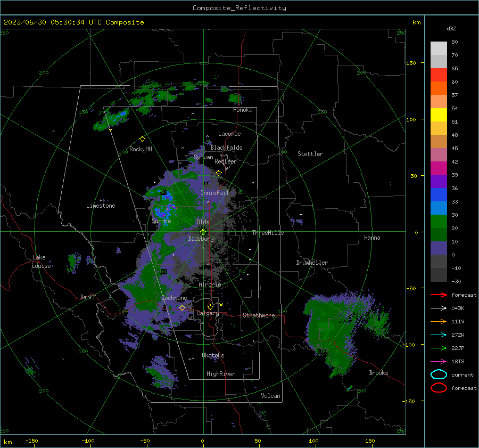Select the Brooks label

pyautogui.click(x=378, y=373)
